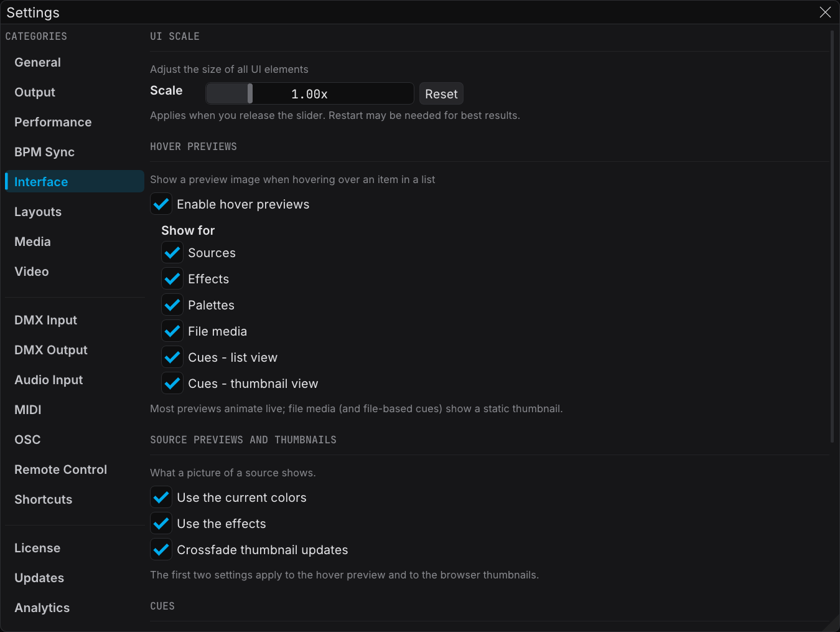The image size is (840, 632).
Task: Open the Analytics category
Action: pyautogui.click(x=74, y=608)
